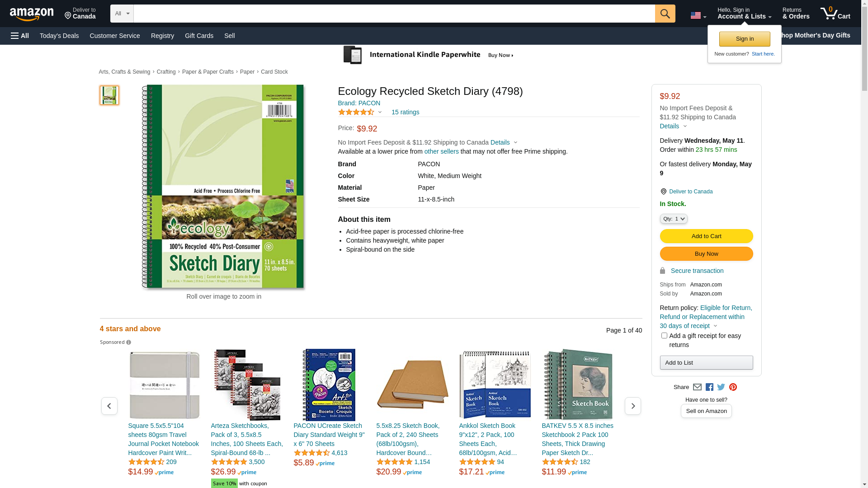Enable the gift receipt checkbox
The height and width of the screenshot is (488, 868).
(664, 336)
